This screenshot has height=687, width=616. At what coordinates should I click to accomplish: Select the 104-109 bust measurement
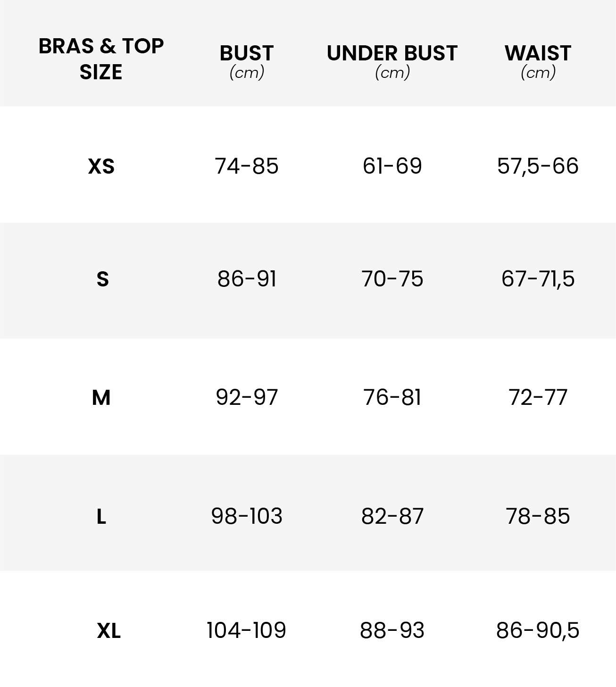click(246, 630)
